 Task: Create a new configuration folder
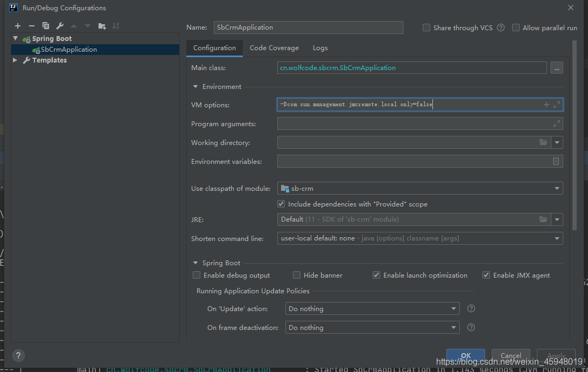pos(101,25)
